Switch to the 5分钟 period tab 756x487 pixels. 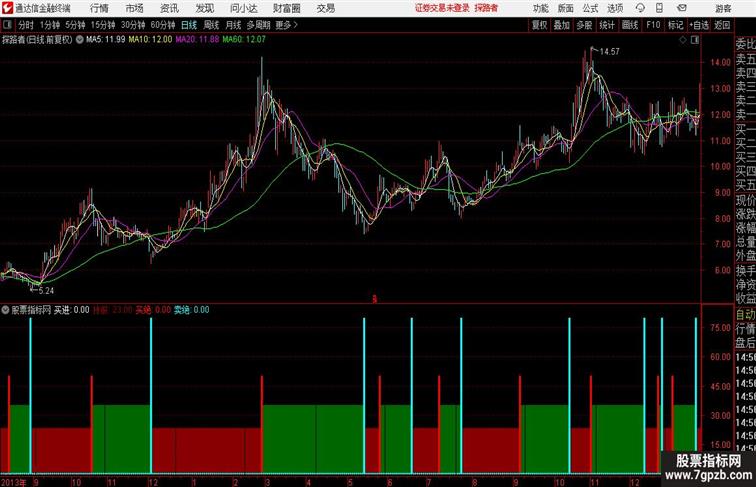pos(75,25)
